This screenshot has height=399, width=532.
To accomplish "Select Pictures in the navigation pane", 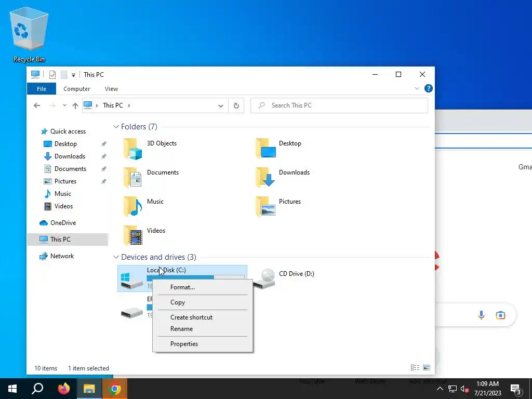I will [x=65, y=181].
